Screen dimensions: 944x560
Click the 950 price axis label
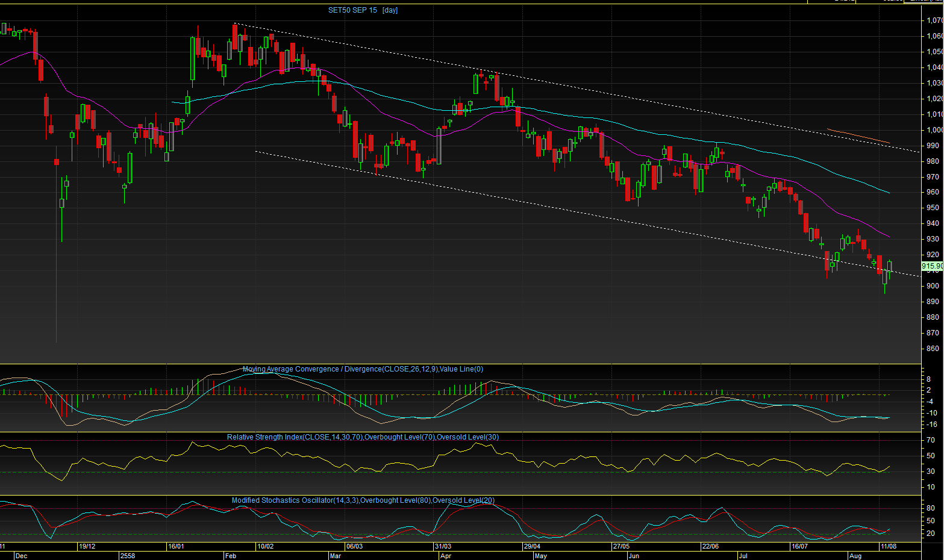[x=933, y=208]
